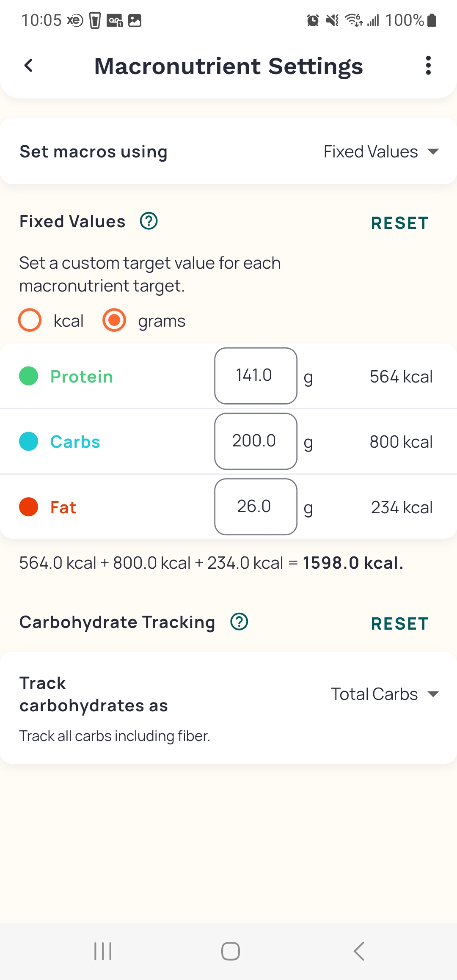Tap the Android home navigation button

tap(230, 951)
